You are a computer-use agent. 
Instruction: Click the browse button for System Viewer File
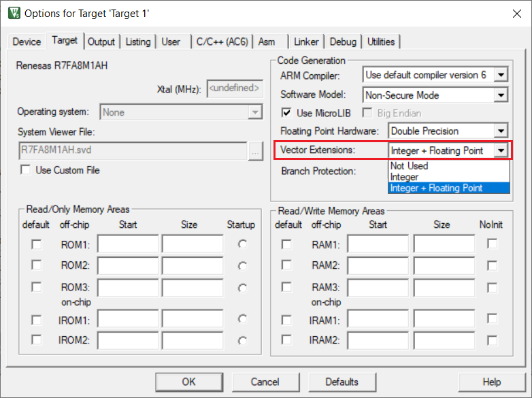(x=256, y=151)
